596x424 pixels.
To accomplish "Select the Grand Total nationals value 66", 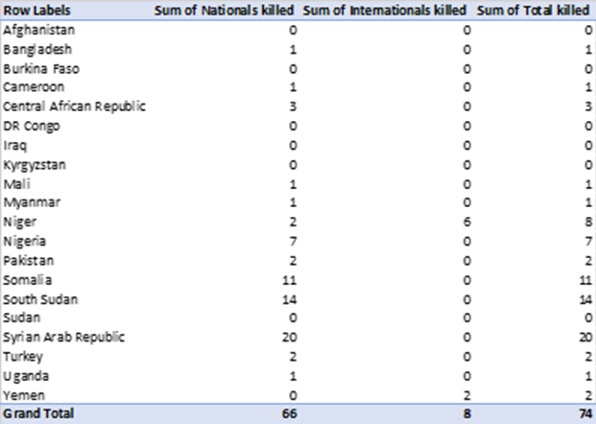I will 289,414.
